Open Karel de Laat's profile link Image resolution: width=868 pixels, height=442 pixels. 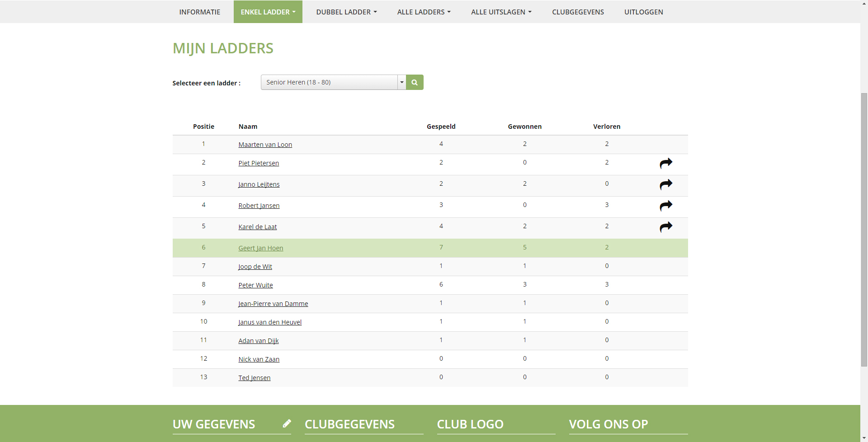pos(258,227)
